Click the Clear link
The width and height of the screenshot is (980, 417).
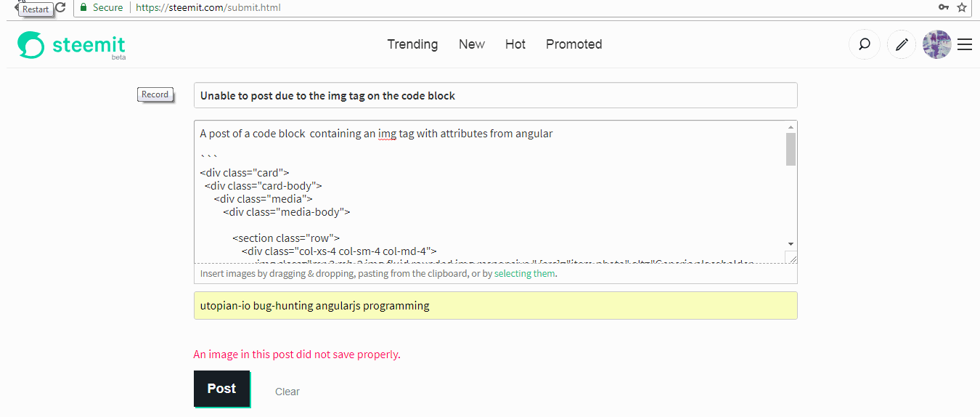coord(287,392)
